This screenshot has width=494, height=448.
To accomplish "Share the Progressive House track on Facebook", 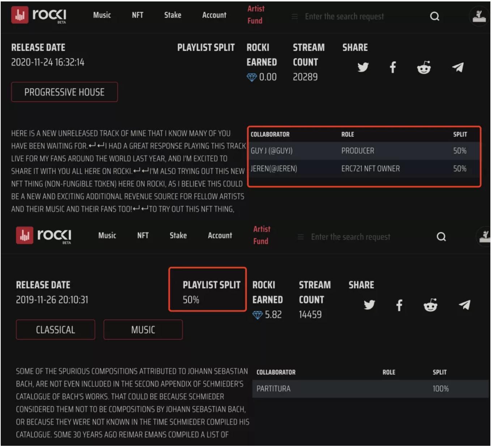I will pyautogui.click(x=393, y=67).
